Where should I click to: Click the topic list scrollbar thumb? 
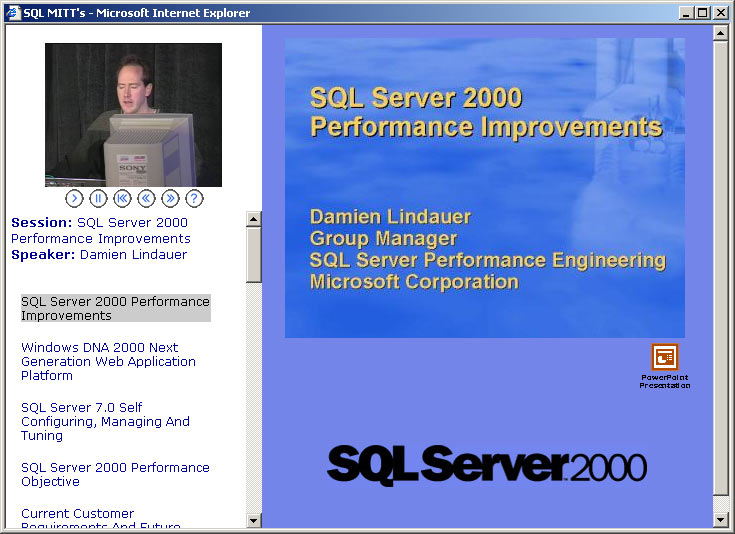[x=253, y=254]
